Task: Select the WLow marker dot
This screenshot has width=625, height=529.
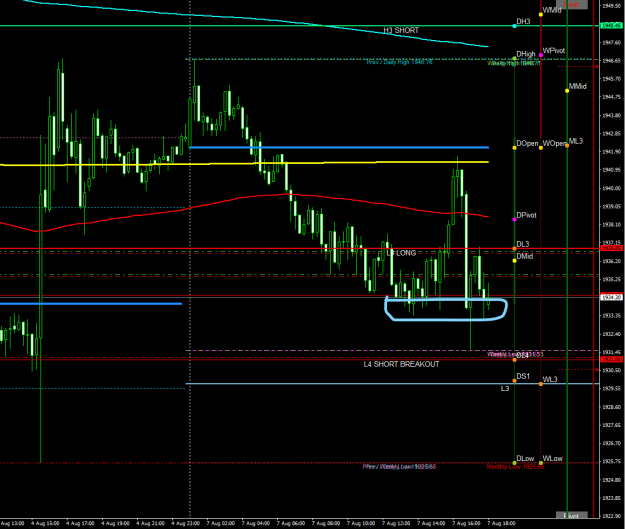Action: click(541, 463)
